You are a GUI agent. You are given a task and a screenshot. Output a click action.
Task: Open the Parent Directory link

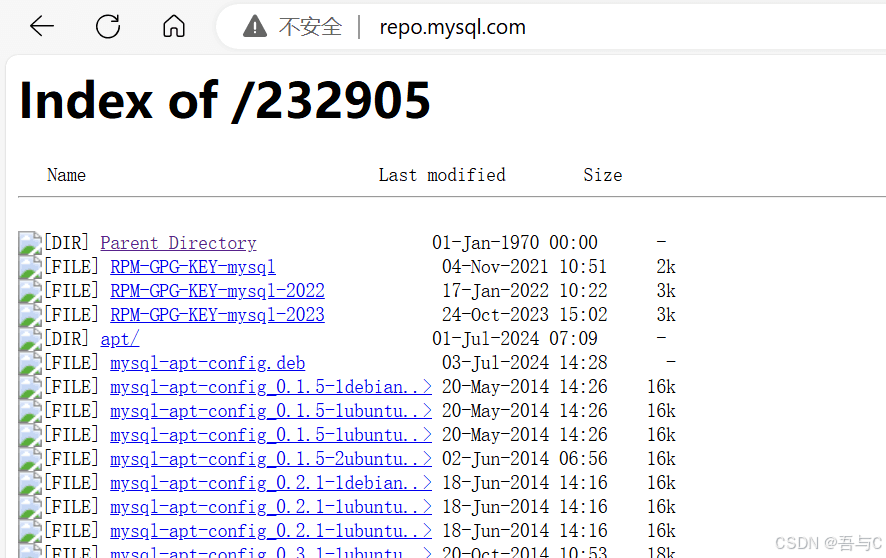(179, 243)
